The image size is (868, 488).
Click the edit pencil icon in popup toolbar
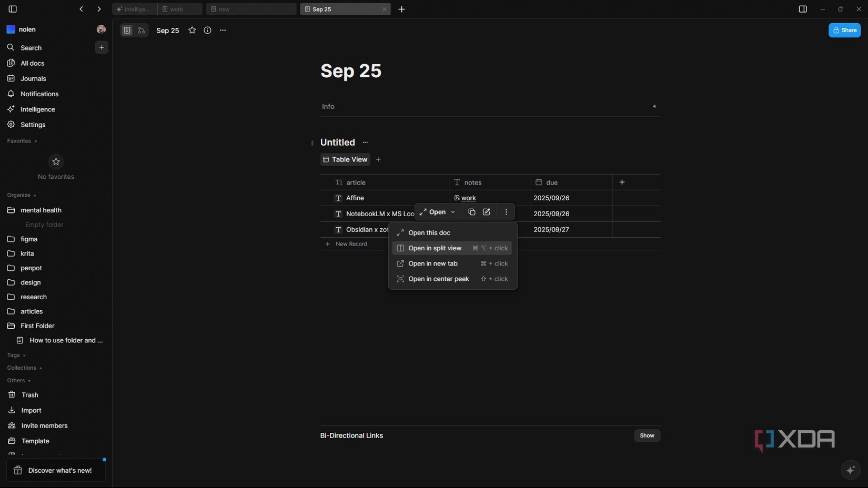pyautogui.click(x=487, y=212)
